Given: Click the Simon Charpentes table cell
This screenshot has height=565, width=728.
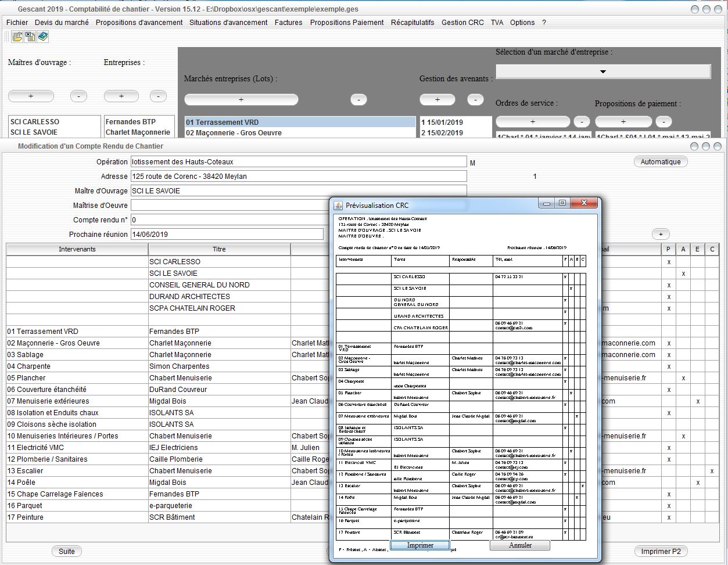Looking at the screenshot, I should pos(219,366).
